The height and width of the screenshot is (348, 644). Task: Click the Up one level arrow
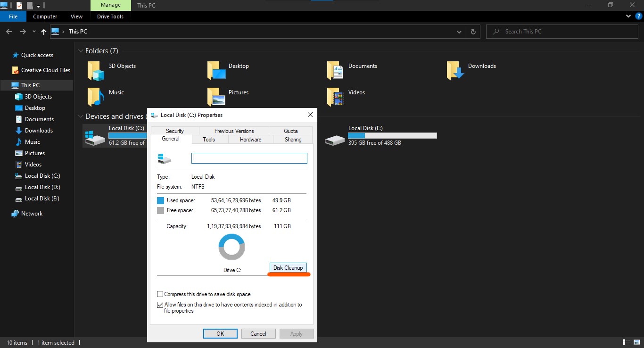coord(44,32)
